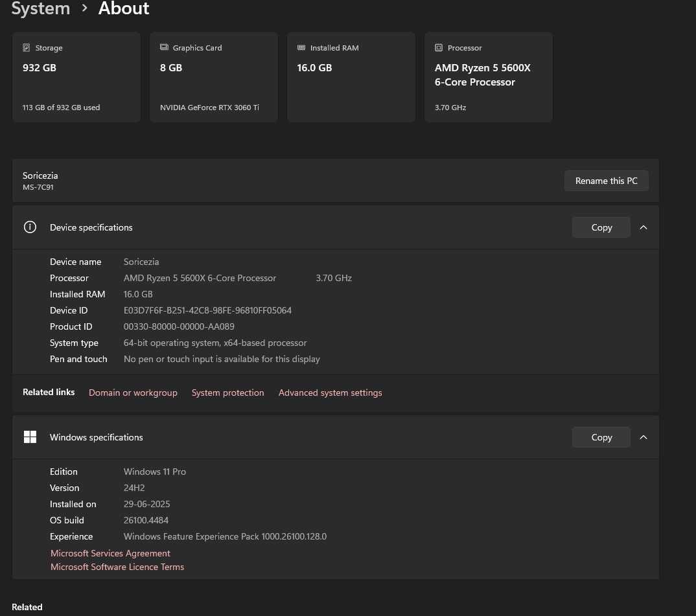The image size is (696, 616).
Task: Open the Graphics Card 8 GB card
Action: [x=213, y=77]
